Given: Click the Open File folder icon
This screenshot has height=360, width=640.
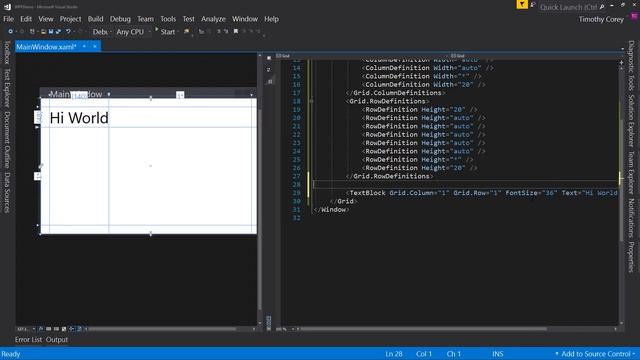Looking at the screenshot, I should [x=43, y=31].
